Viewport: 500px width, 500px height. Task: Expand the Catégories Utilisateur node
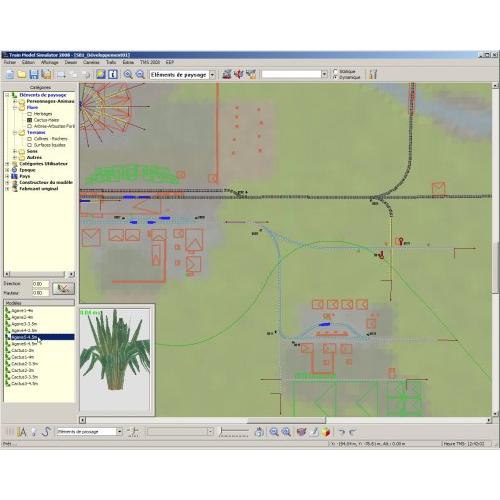point(7,164)
